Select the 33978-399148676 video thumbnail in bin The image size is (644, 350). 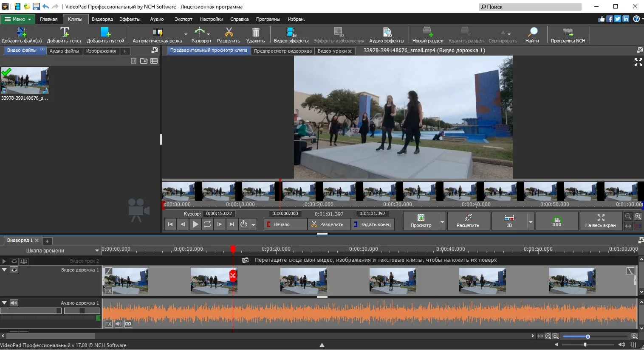tap(25, 81)
